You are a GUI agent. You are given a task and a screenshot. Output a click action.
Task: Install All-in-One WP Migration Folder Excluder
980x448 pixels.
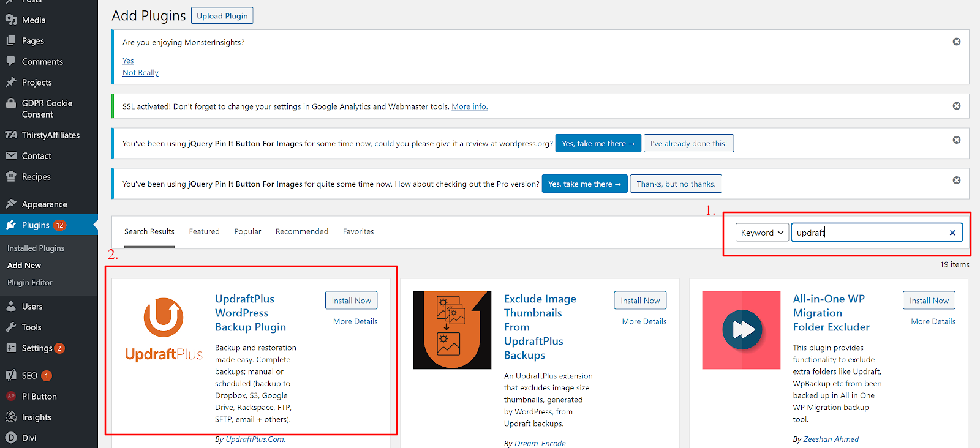click(929, 301)
